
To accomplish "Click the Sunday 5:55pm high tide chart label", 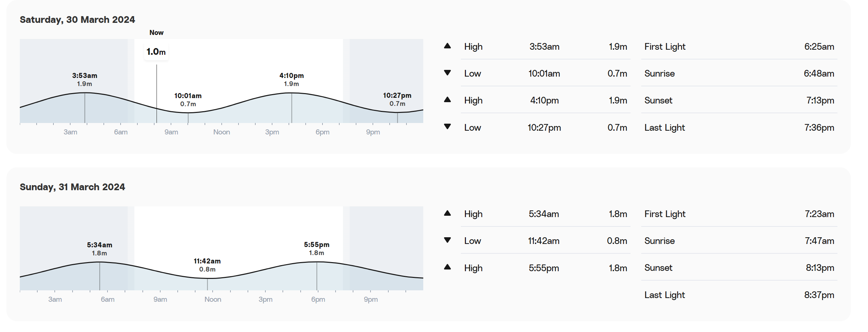I will coord(316,248).
